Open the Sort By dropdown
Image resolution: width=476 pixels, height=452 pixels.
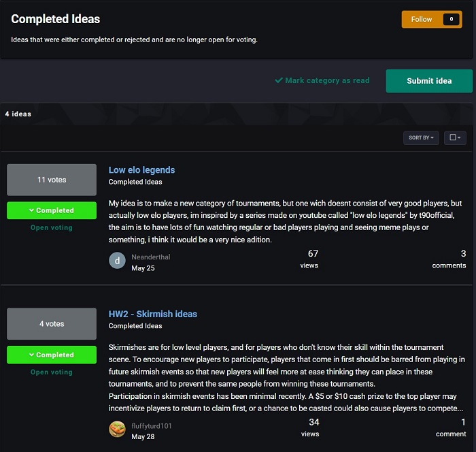coord(422,138)
